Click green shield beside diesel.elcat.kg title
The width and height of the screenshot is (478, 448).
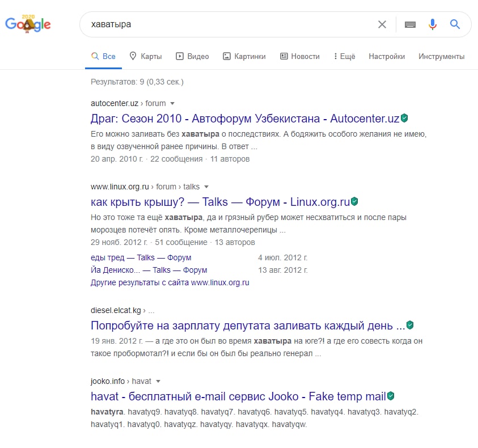tap(410, 325)
